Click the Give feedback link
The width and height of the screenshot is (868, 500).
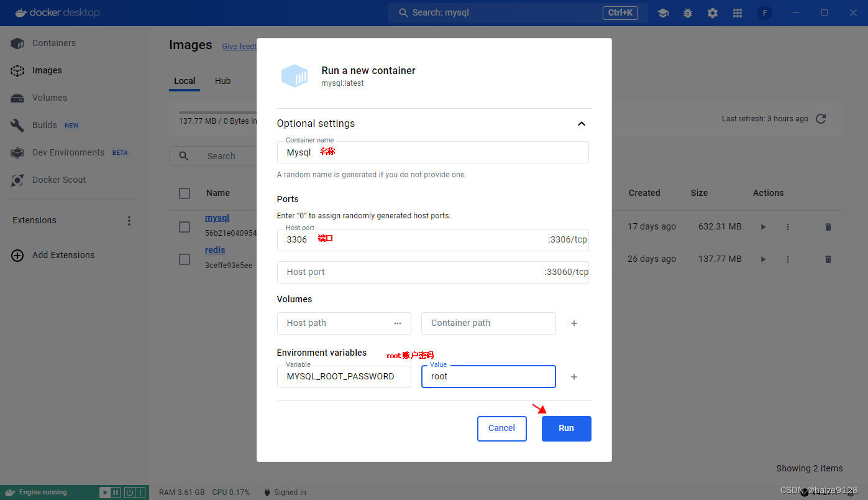point(239,47)
